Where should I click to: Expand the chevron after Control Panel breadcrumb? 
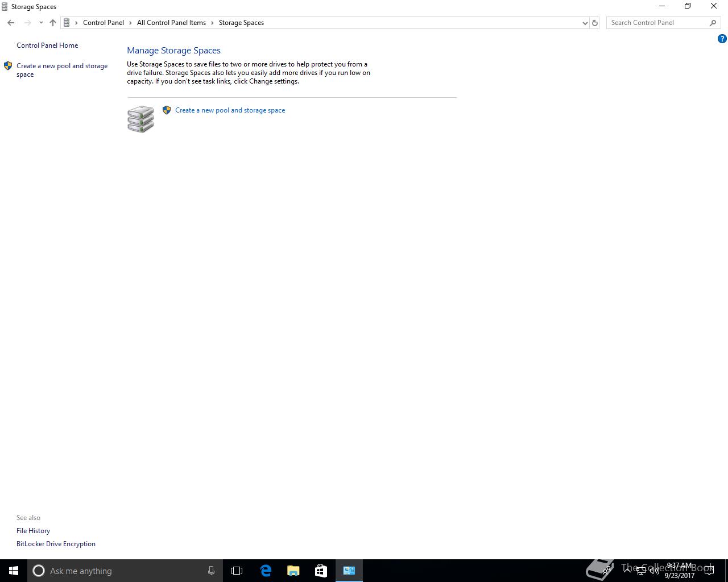coord(130,23)
